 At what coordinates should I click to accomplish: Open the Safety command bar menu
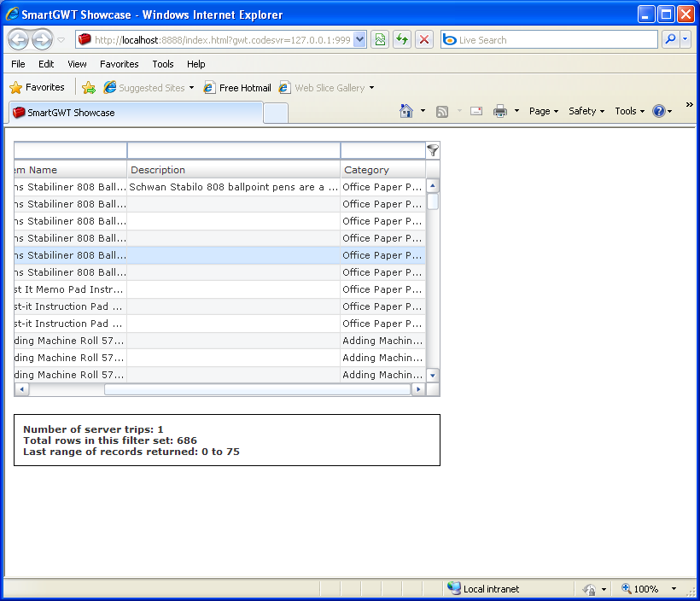coord(586,111)
